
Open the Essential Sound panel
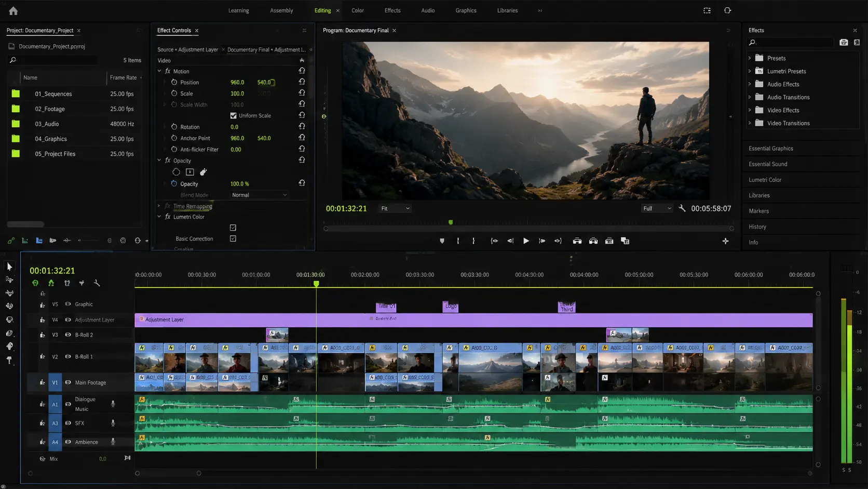768,164
